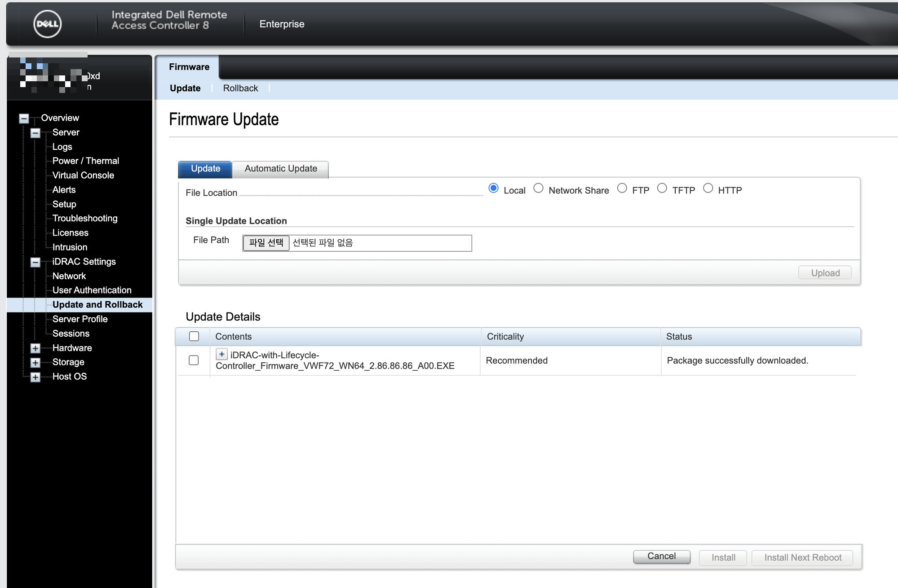
Task: Click 'Package successfully downloaded.' status text
Action: 737,360
